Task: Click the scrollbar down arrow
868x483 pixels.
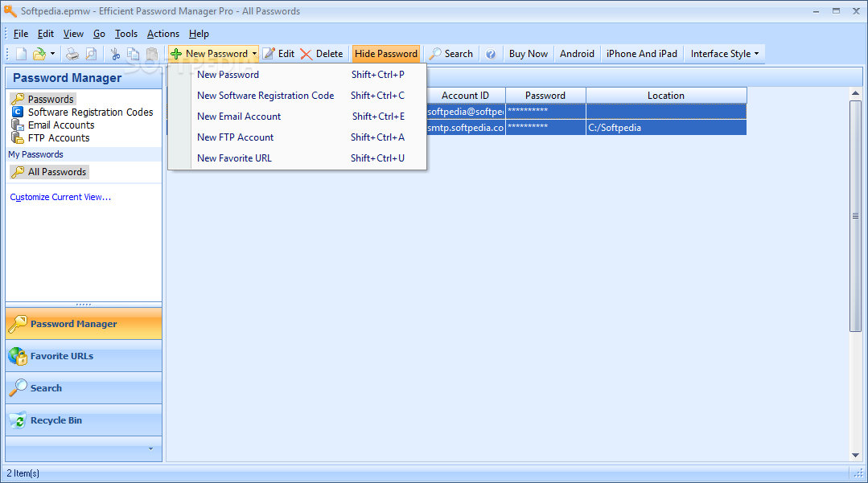Action: (x=855, y=456)
